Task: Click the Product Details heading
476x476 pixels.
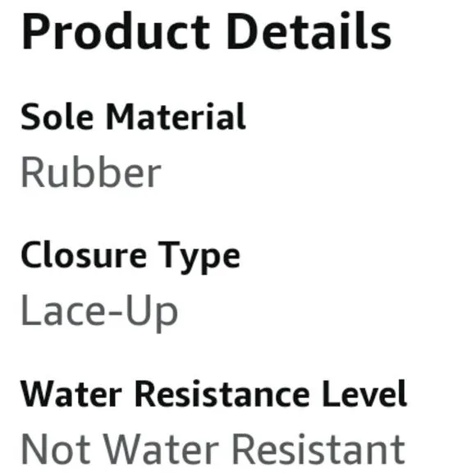Action: [207, 31]
